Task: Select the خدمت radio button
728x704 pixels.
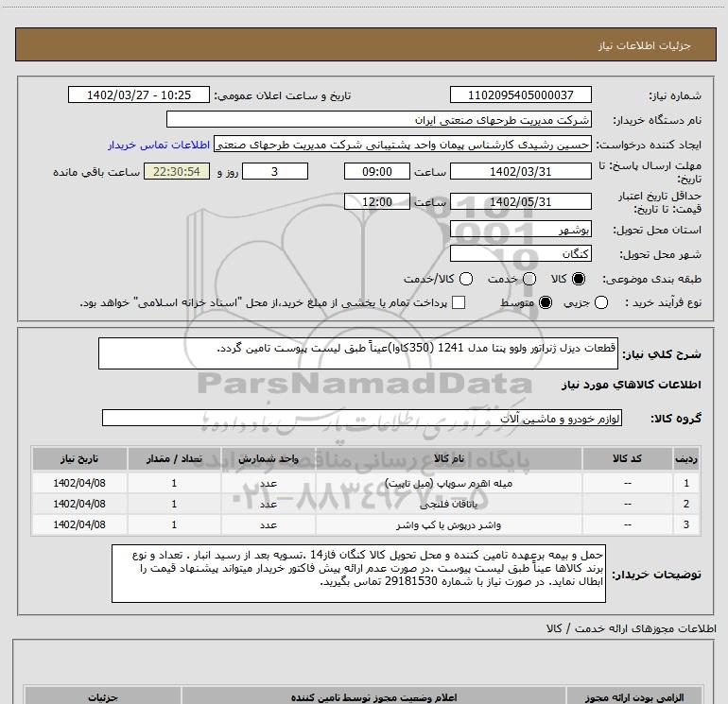Action: point(529,279)
